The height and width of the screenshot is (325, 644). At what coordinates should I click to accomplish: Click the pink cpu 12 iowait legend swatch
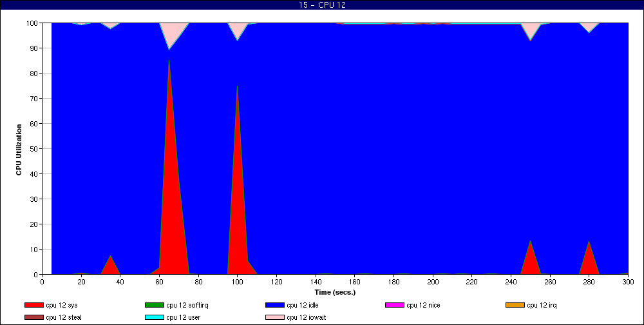(x=275, y=318)
